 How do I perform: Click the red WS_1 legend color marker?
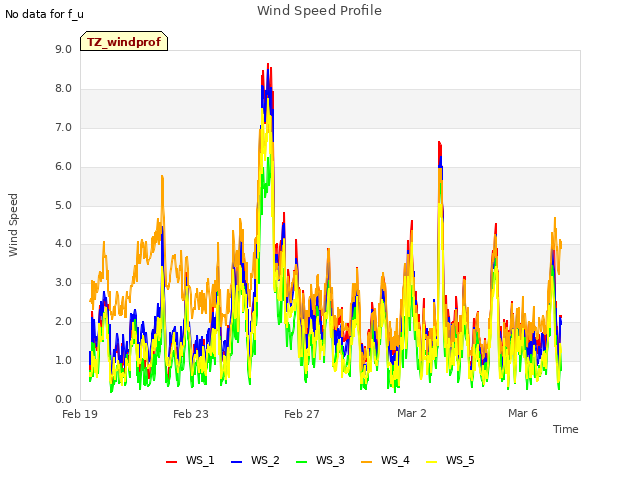(x=171, y=462)
